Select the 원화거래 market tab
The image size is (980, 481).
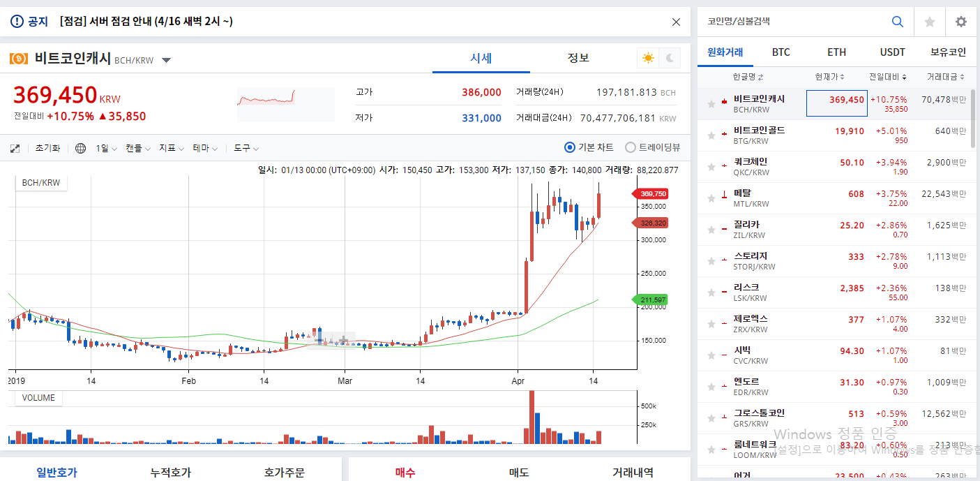pos(725,52)
